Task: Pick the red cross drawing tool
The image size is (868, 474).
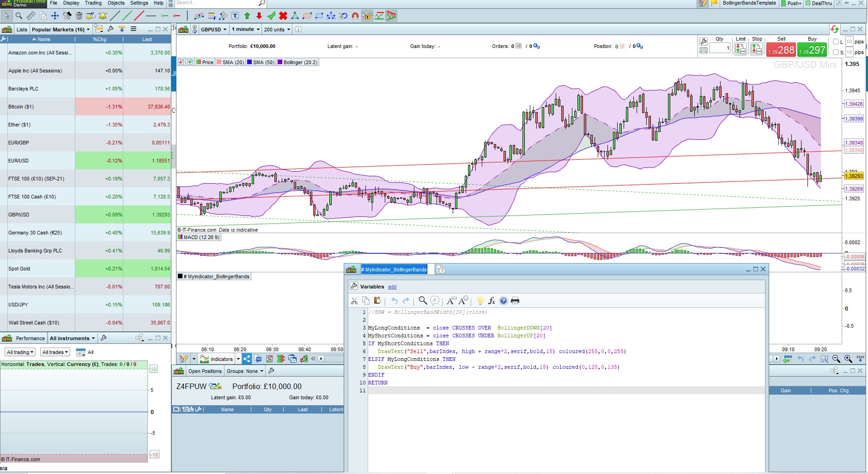Action: (283, 16)
